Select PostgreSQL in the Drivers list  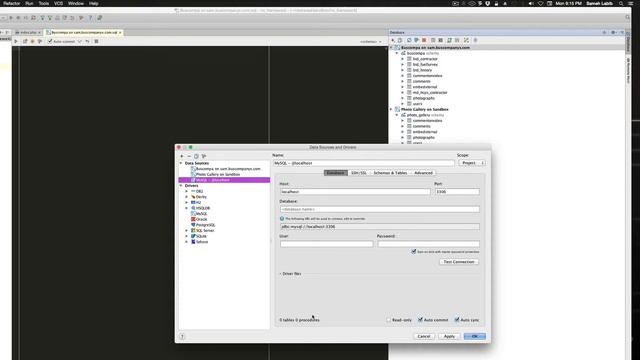coord(205,225)
